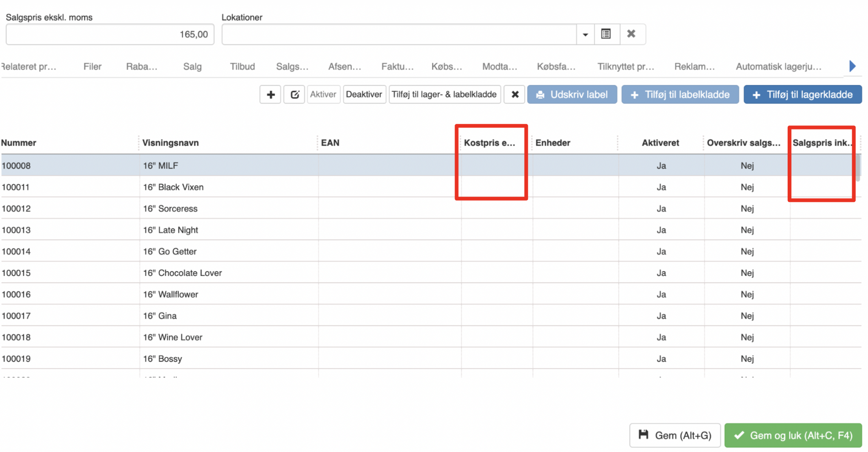Switch to the Modta… tab
The width and height of the screenshot is (868, 452).
point(499,66)
